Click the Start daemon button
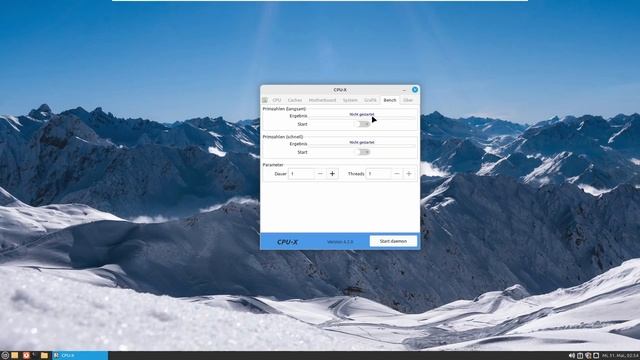The width and height of the screenshot is (640, 360). pyautogui.click(x=393, y=241)
